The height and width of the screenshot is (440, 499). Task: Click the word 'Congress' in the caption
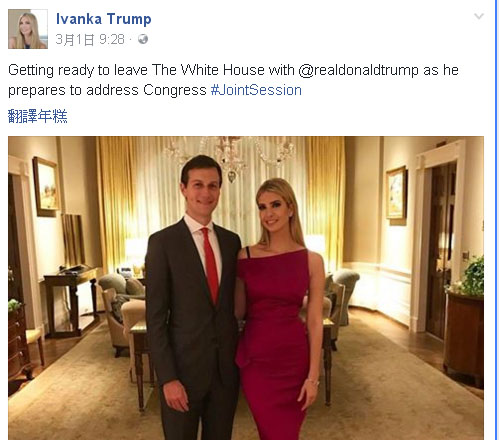click(175, 90)
